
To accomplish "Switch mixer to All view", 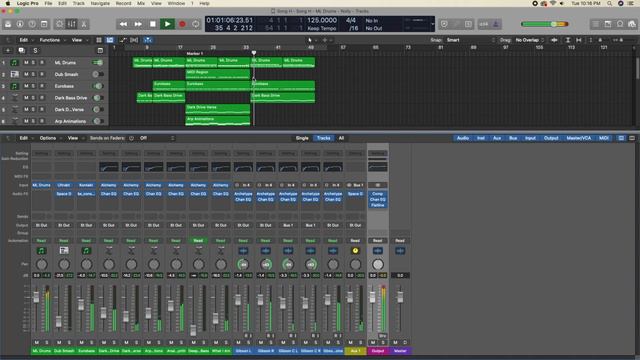I will [341, 138].
